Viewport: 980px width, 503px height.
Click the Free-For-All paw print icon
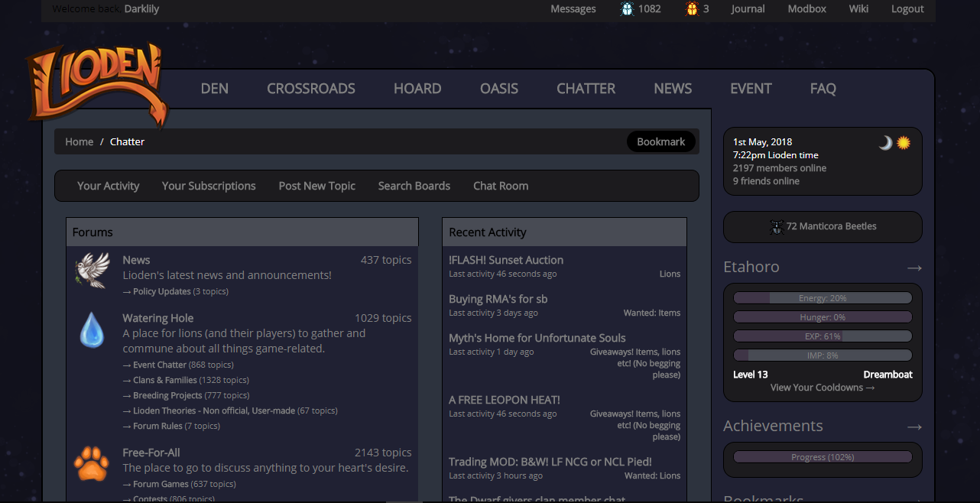[x=92, y=463]
